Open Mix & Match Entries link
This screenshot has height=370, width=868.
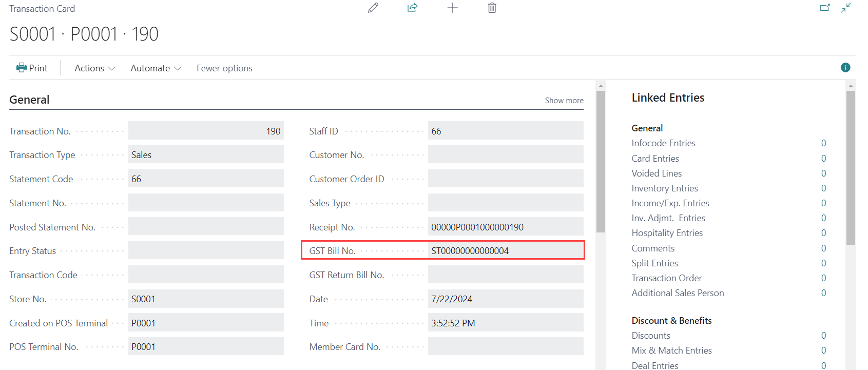(x=671, y=350)
